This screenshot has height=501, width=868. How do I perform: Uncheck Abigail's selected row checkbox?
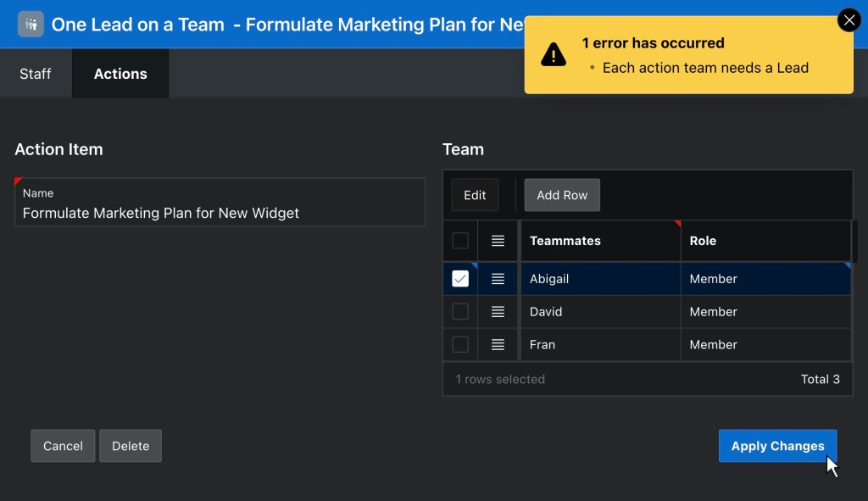coord(460,278)
